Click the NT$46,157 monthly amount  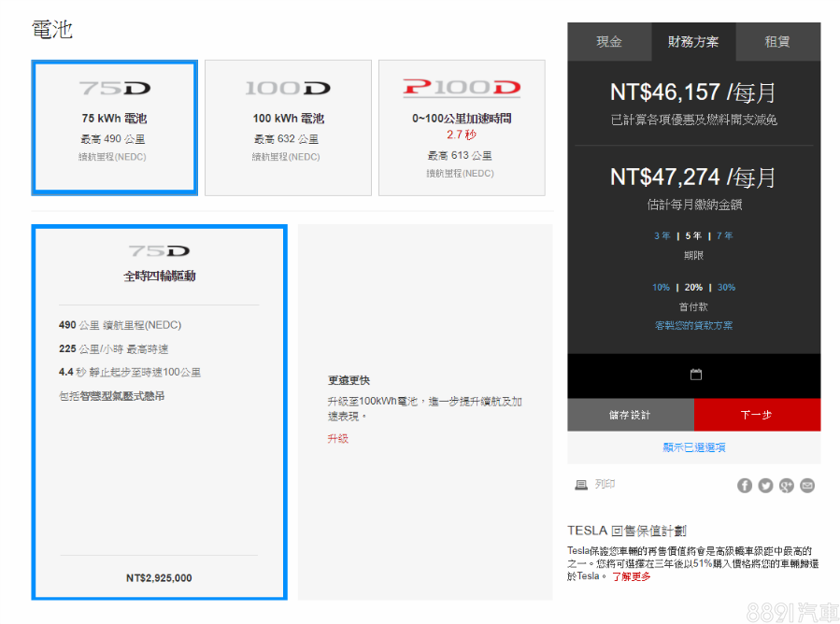[x=693, y=92]
